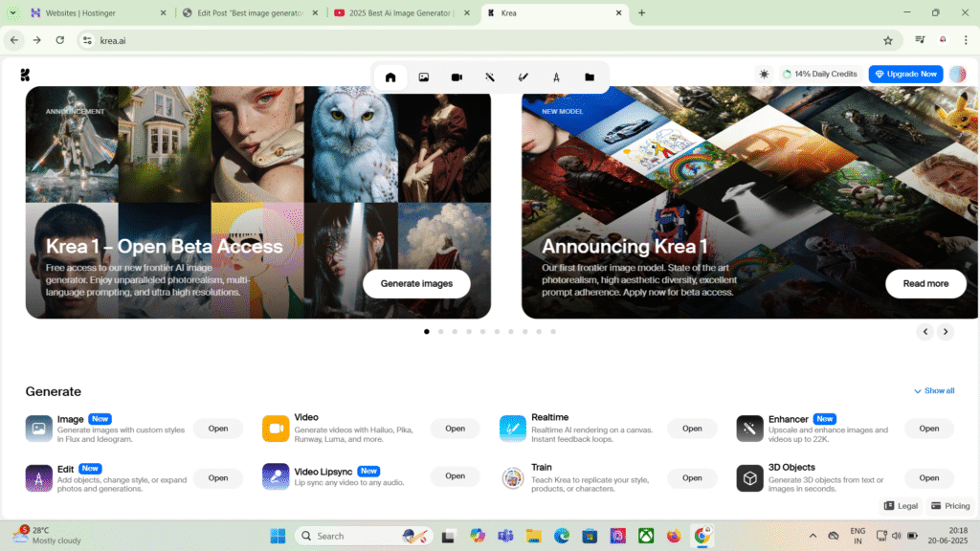Viewport: 980px width, 551px height.
Task: Reload the page
Action: (60, 40)
